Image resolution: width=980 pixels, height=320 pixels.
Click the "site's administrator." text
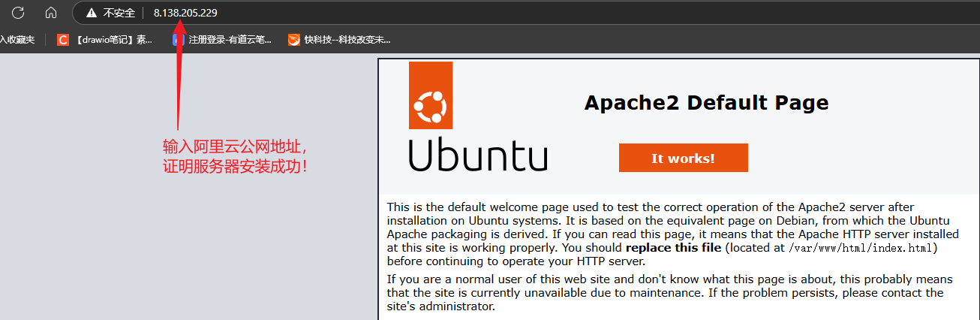[x=441, y=306]
